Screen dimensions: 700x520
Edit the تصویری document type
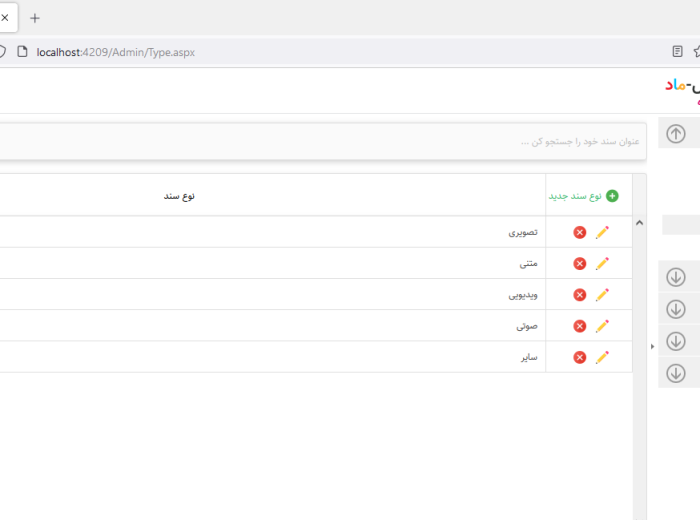click(602, 232)
